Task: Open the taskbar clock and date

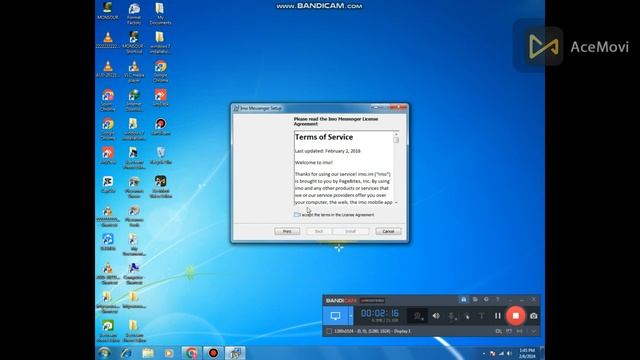Action: tap(527, 353)
